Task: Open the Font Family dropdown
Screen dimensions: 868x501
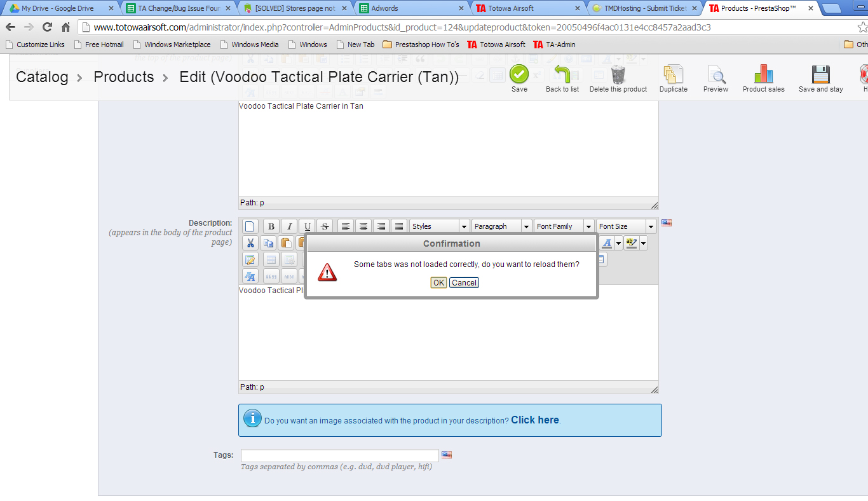Action: point(564,226)
